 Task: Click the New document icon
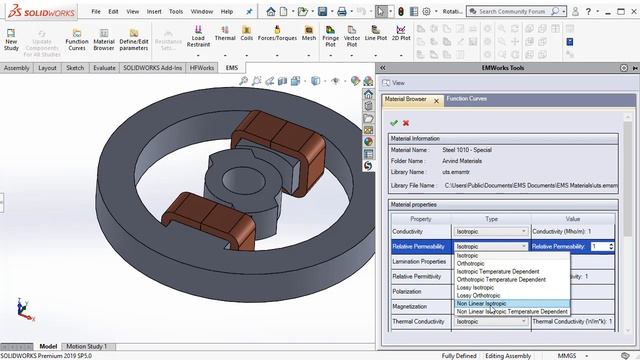pos(283,11)
